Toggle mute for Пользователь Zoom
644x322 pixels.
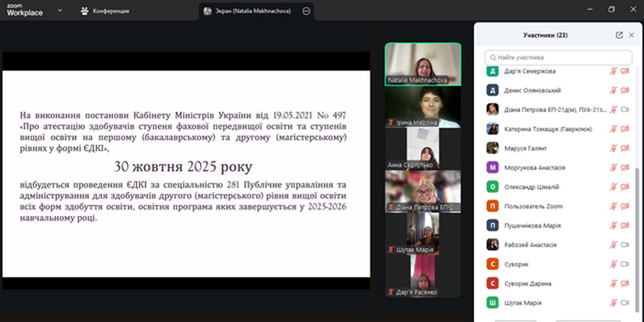613,206
